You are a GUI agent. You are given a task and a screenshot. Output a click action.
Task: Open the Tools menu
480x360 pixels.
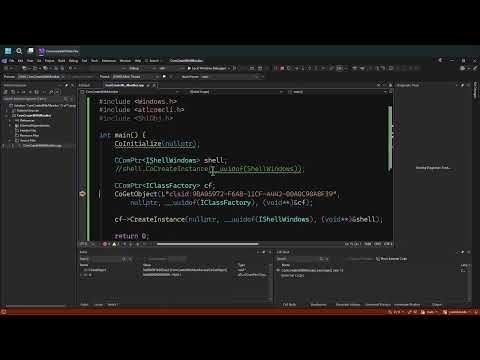[x=95, y=61]
